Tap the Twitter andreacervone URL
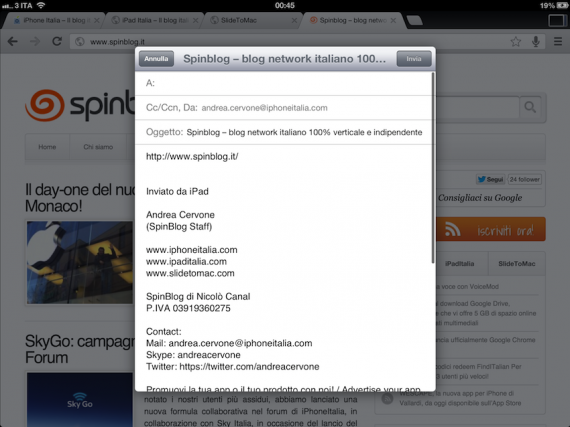570x427 pixels. click(x=249, y=367)
